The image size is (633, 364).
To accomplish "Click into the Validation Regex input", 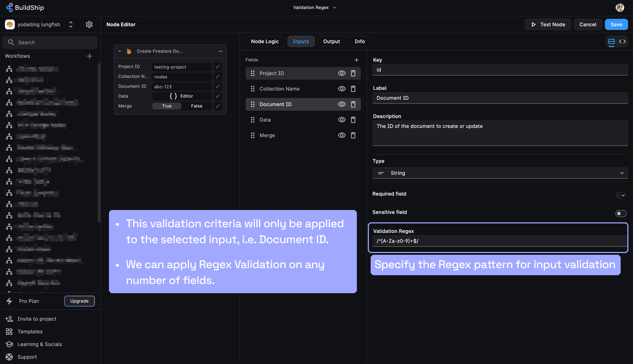I will pos(500,241).
